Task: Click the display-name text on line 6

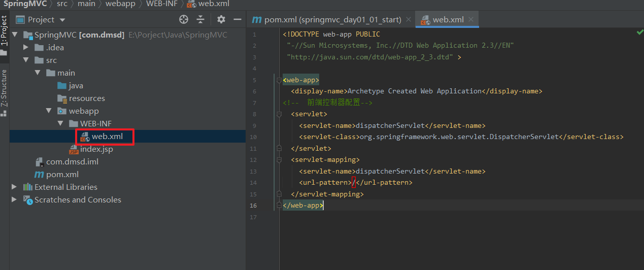Action: tap(414, 91)
